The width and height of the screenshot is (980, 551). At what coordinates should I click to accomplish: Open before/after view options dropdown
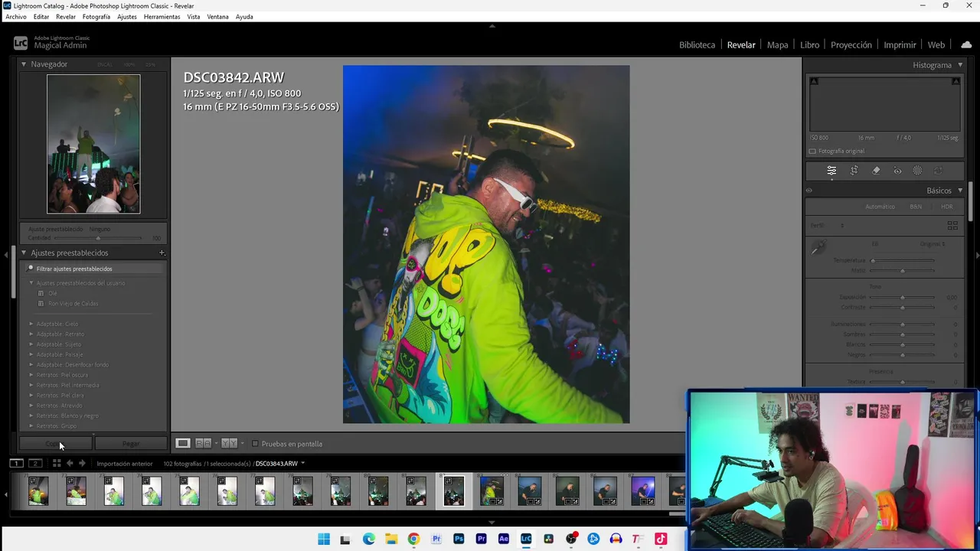pyautogui.click(x=243, y=443)
